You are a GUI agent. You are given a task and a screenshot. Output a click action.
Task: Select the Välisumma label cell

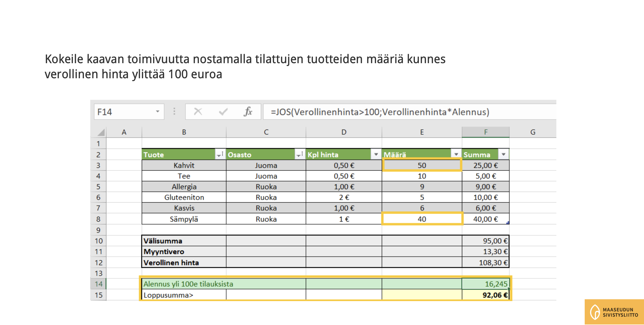[x=184, y=241]
